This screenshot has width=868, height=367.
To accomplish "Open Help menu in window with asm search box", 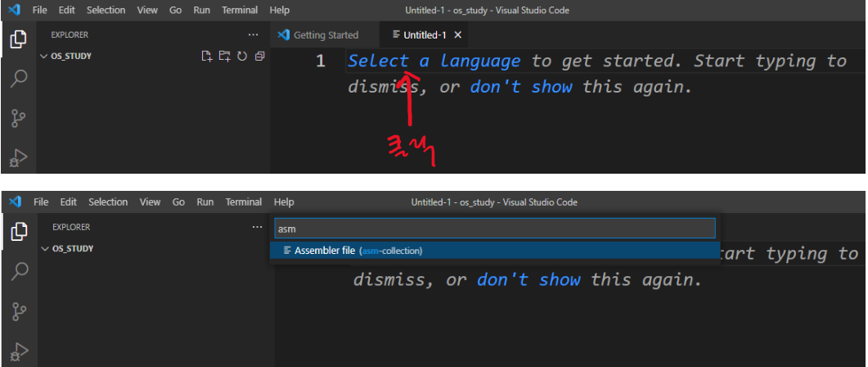I will (x=284, y=202).
